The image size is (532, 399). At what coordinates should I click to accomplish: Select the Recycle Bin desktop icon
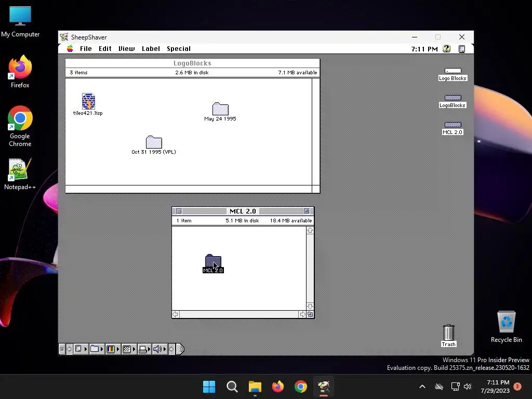pos(506,327)
